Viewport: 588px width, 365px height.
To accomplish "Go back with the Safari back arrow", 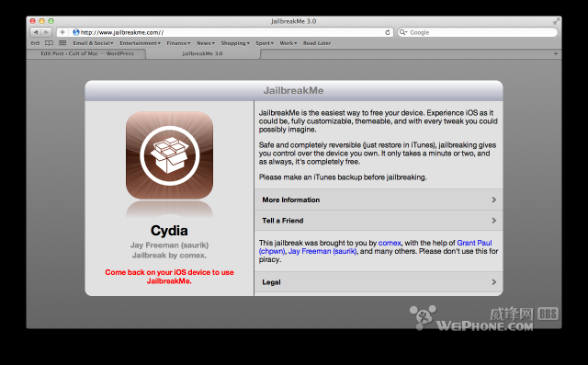I will (36, 32).
